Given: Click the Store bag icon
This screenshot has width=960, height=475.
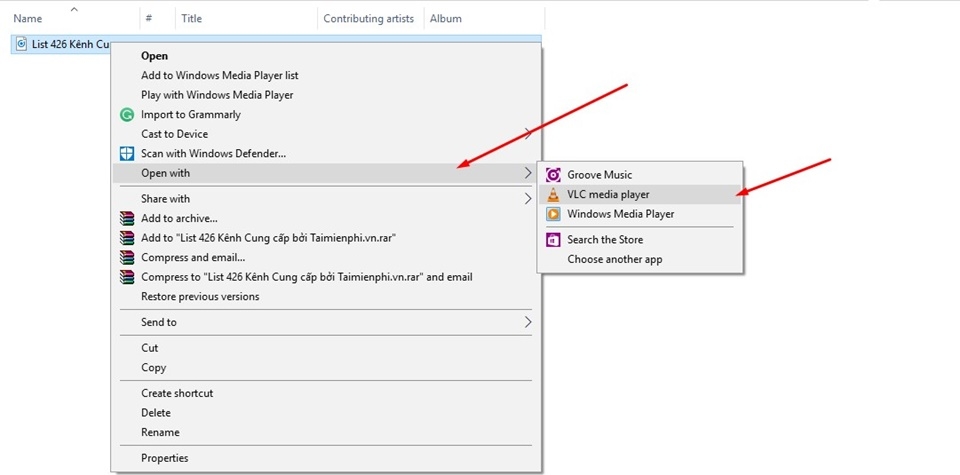Looking at the screenshot, I should [553, 240].
